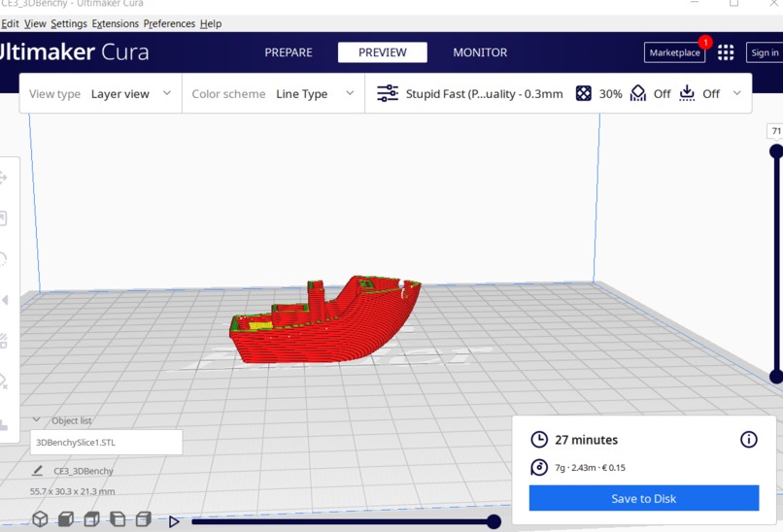Click the 55.7 x 30.3 x 21.3 mm dimensions
The height and width of the screenshot is (532, 783).
click(72, 491)
